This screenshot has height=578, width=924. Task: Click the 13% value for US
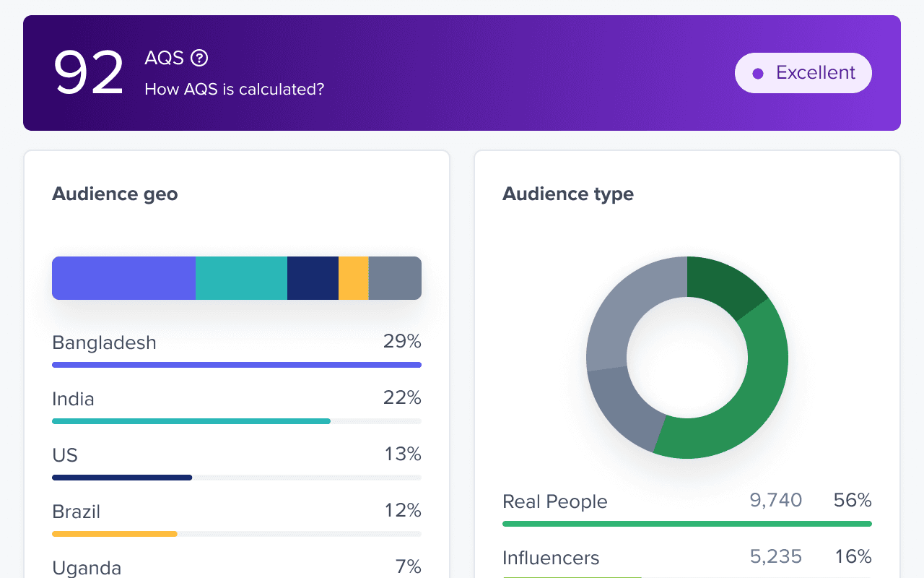(x=403, y=454)
